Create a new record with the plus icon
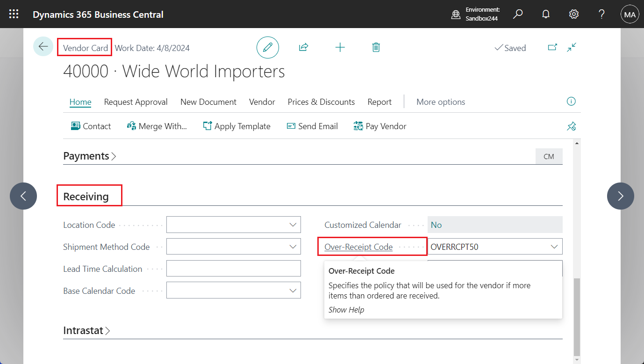The height and width of the screenshot is (364, 644). [x=340, y=47]
